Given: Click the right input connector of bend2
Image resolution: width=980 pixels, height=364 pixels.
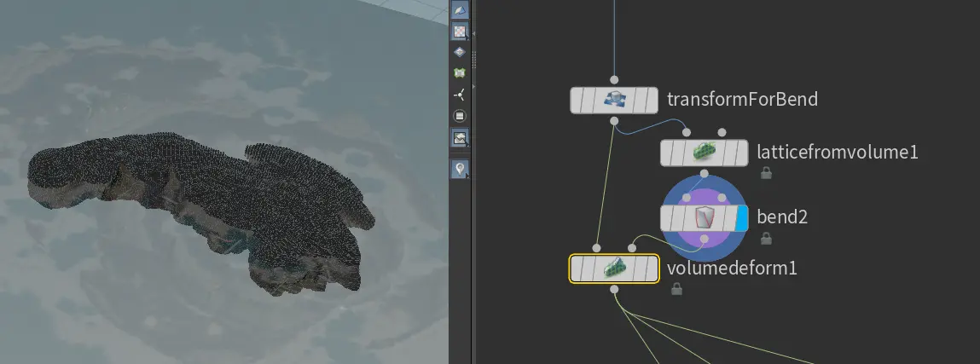Looking at the screenshot, I should click(x=722, y=198).
